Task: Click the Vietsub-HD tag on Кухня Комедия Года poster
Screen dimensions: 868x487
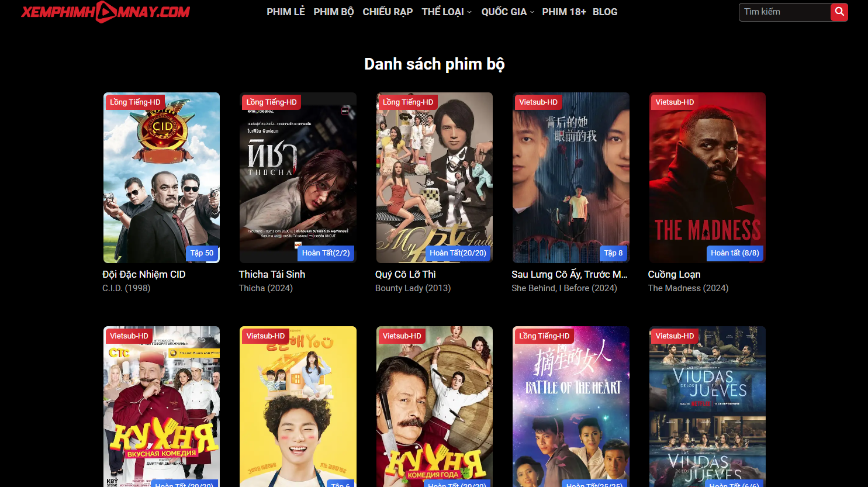Action: pyautogui.click(x=402, y=336)
